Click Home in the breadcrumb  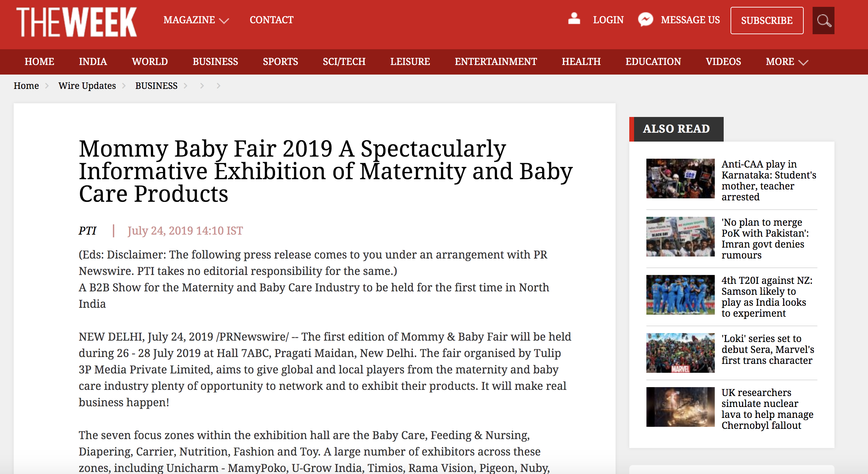tap(26, 85)
